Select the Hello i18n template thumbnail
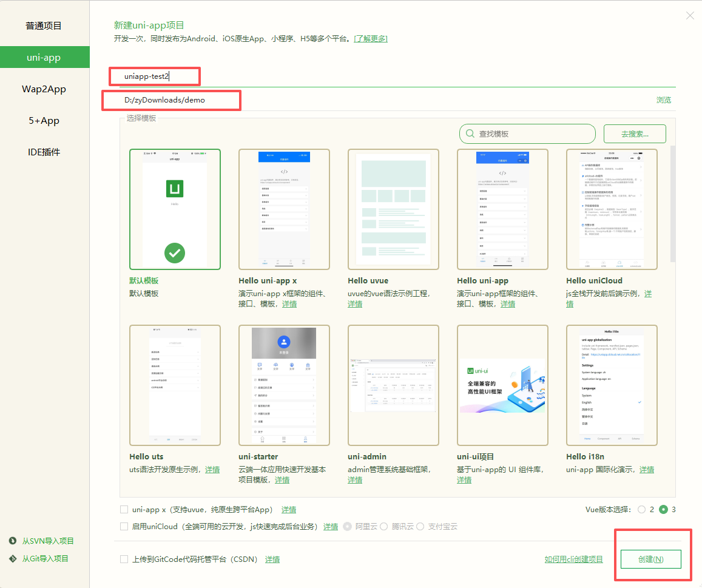Viewport: 702px width, 588px height. (x=612, y=385)
